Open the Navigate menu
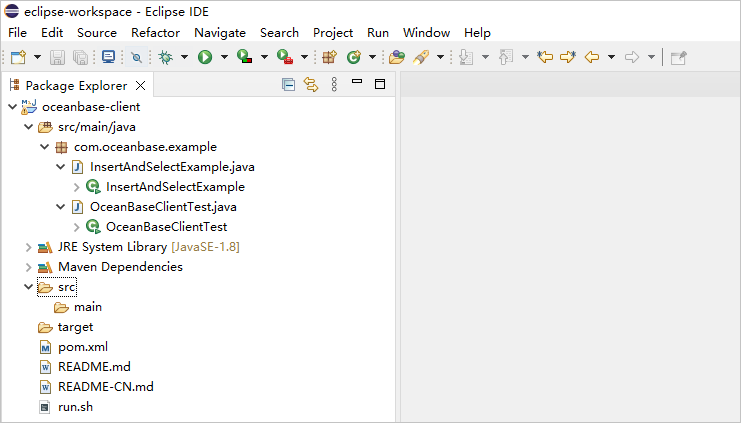This screenshot has width=741, height=423. pyautogui.click(x=219, y=33)
